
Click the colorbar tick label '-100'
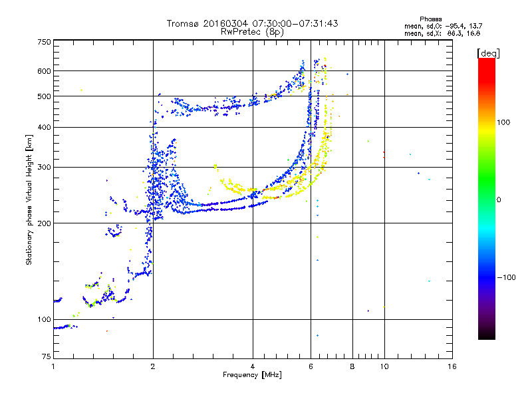(506, 277)
